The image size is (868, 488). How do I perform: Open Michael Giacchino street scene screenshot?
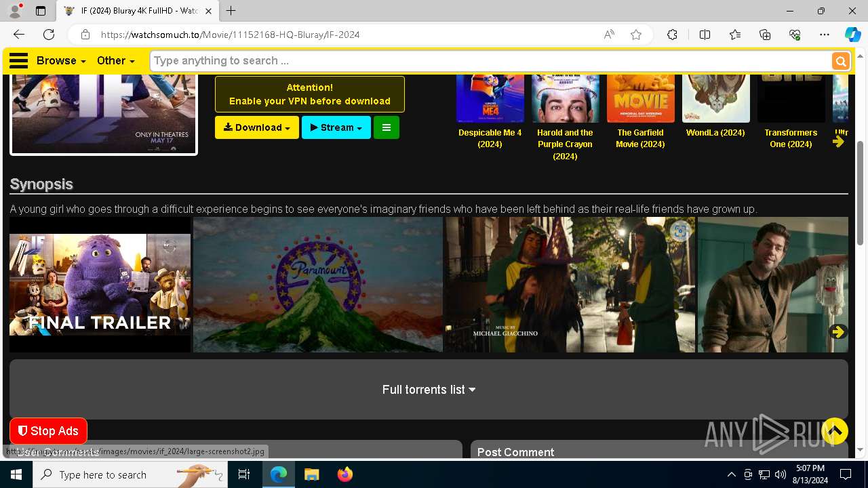pos(570,285)
